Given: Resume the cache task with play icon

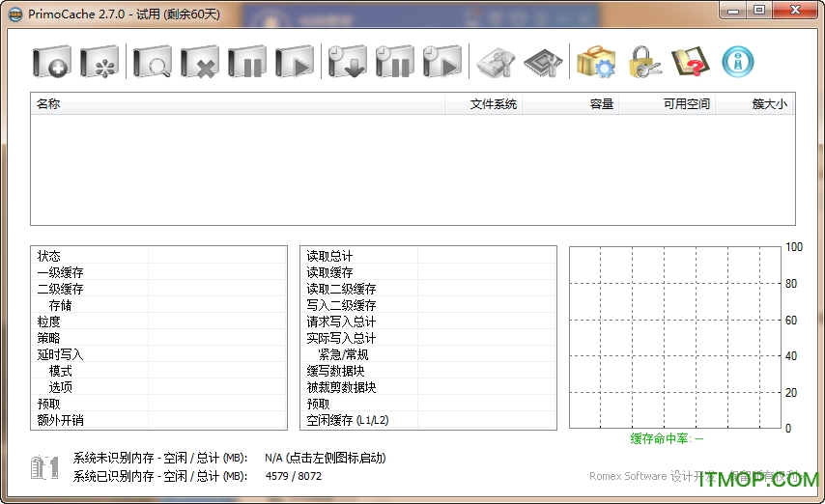Looking at the screenshot, I should click(294, 62).
